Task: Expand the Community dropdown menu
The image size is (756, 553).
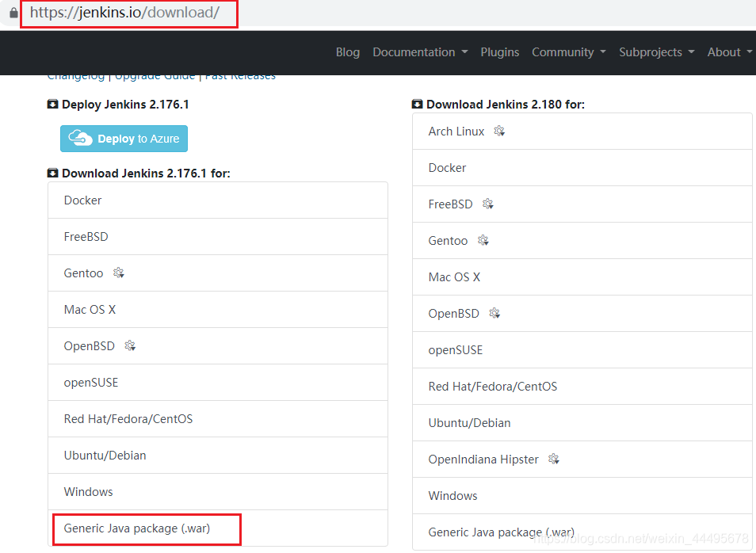Action: (568, 52)
